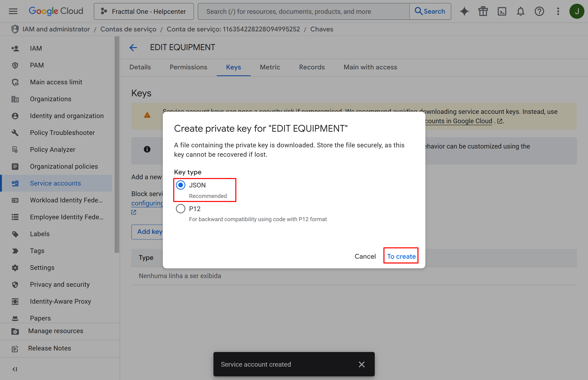Click To create in the dialog
Viewport: 588px width, 380px height.
(401, 256)
